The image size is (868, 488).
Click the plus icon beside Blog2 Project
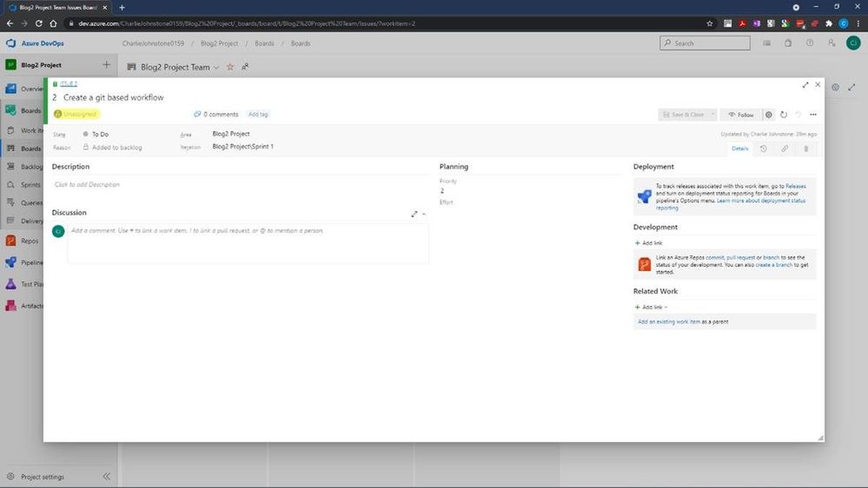pyautogui.click(x=106, y=65)
